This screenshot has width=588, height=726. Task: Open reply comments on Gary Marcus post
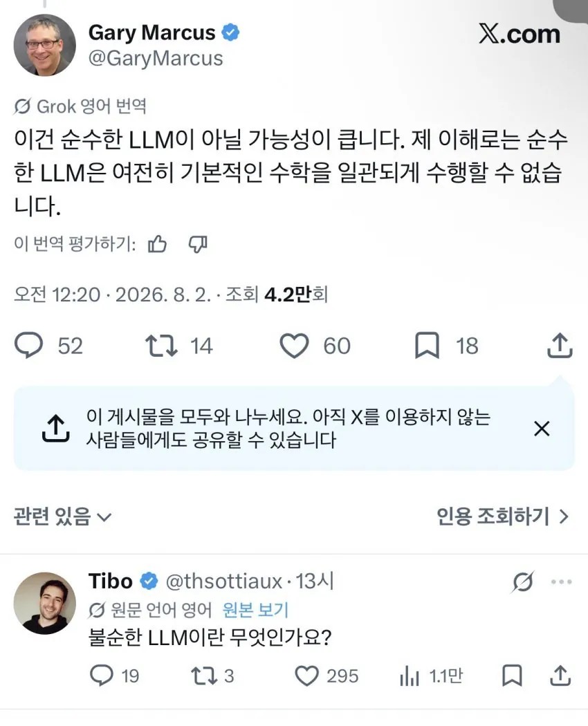pyautogui.click(x=29, y=346)
